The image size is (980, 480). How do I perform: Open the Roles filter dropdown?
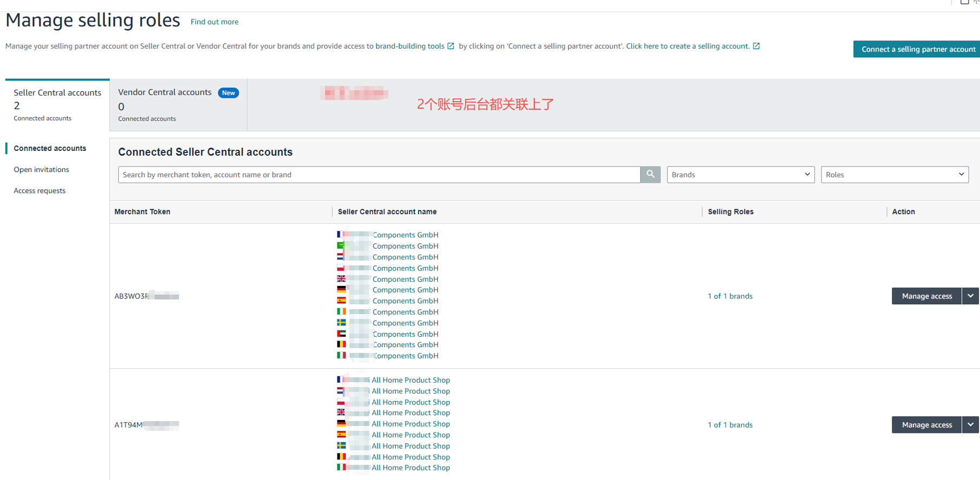tap(894, 175)
